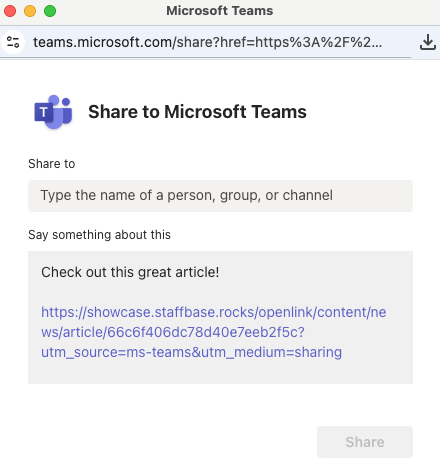Close the window with red button
440x472 pixels.
[10, 11]
